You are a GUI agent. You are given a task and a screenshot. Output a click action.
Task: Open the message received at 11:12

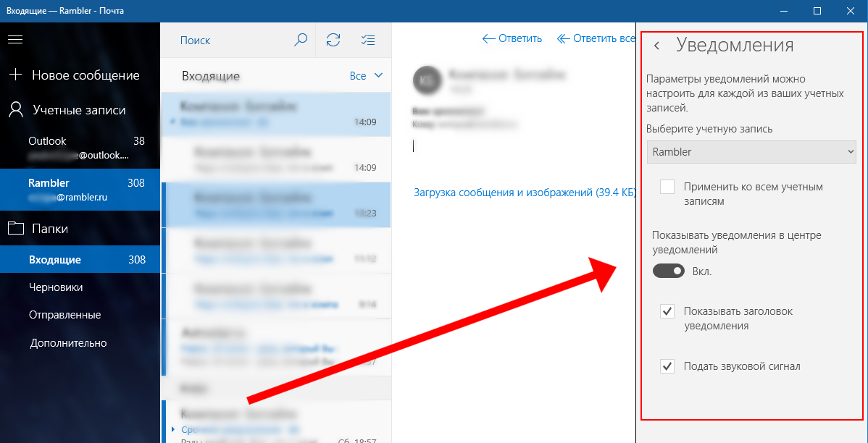[275, 250]
